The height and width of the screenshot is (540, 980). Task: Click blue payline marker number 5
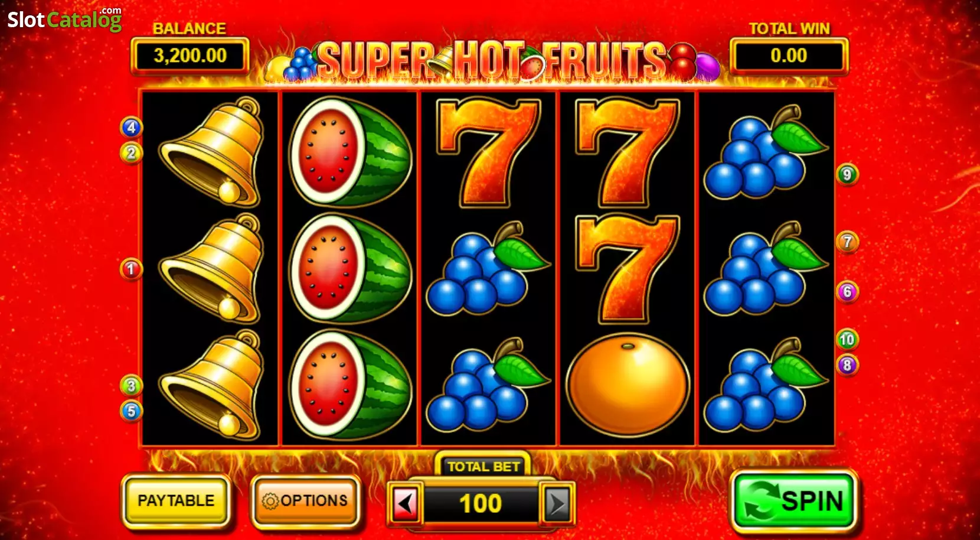pyautogui.click(x=131, y=411)
